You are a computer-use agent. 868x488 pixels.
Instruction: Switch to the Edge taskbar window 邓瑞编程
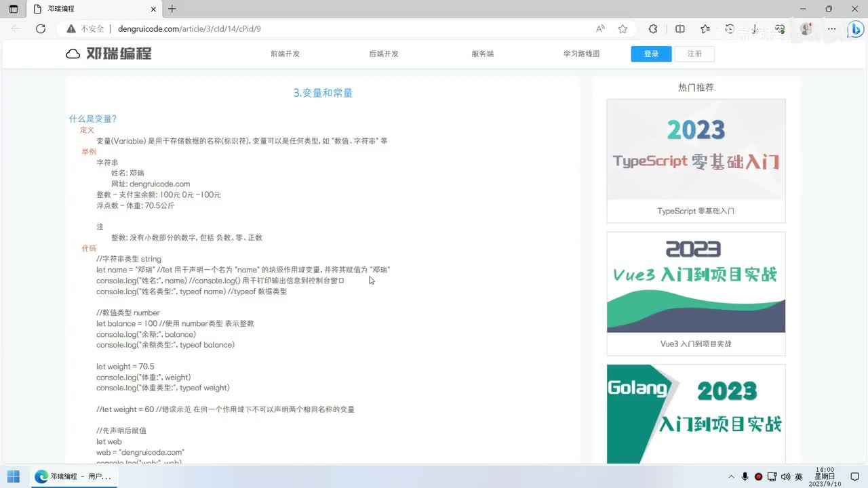[73, 476]
